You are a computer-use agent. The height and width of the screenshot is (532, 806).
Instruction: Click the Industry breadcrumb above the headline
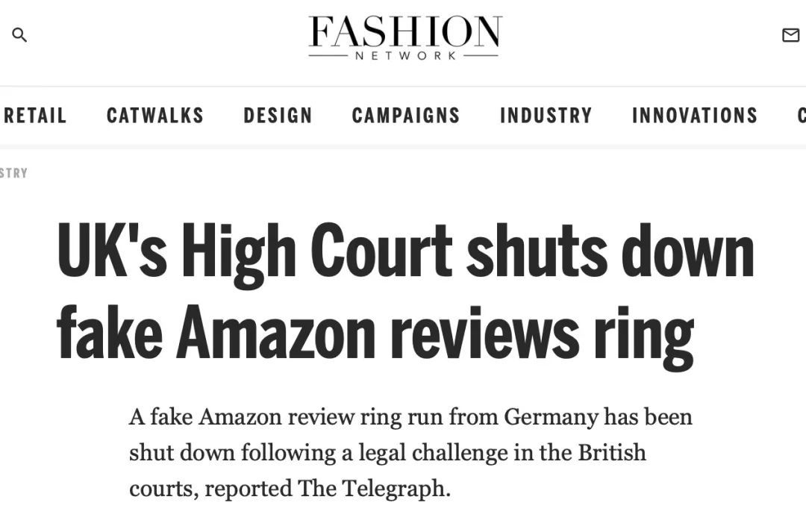coord(13,173)
